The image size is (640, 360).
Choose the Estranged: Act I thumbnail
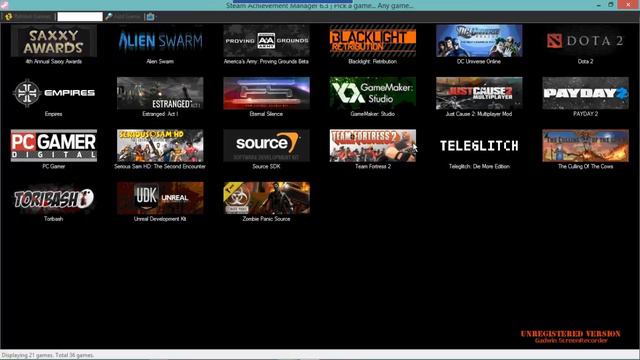click(160, 93)
